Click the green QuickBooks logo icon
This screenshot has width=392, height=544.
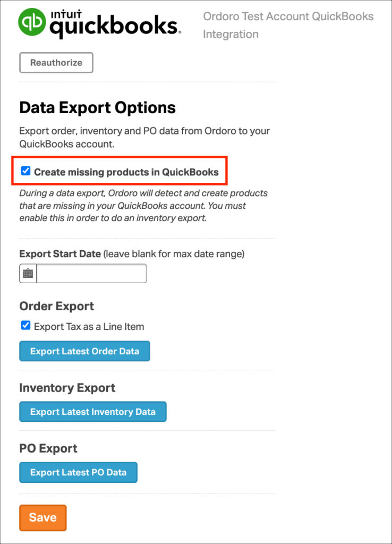tap(32, 22)
